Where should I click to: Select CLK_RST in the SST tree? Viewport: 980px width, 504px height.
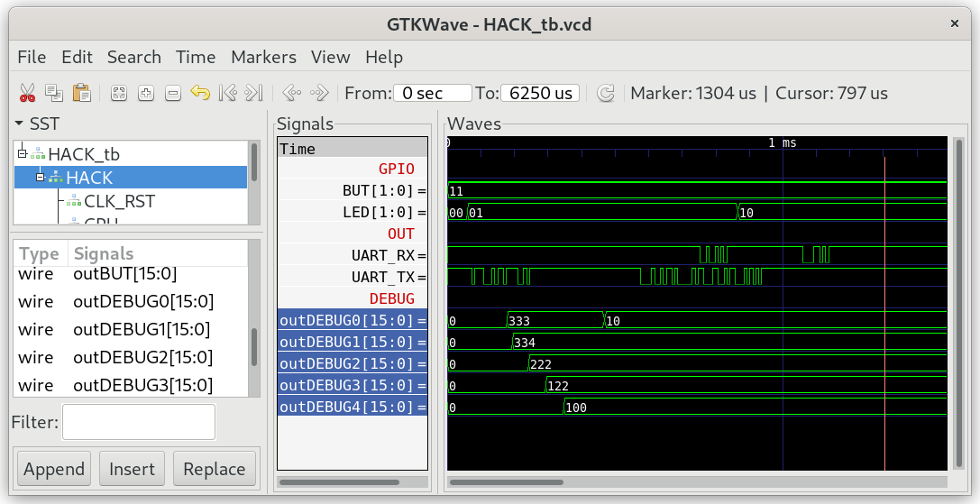click(119, 201)
